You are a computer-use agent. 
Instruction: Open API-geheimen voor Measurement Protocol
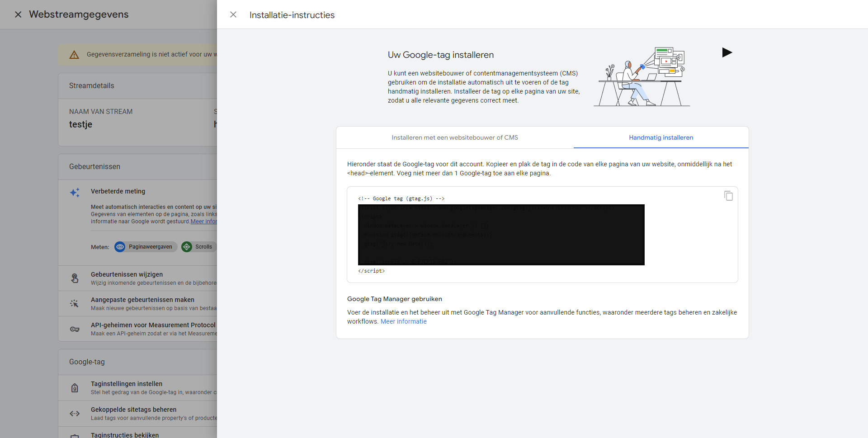tap(138, 329)
